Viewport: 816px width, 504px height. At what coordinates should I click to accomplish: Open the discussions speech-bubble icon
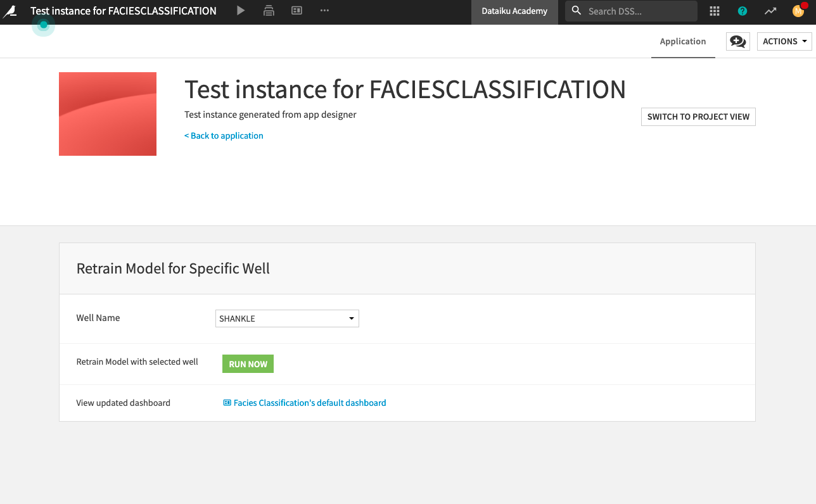click(x=737, y=41)
